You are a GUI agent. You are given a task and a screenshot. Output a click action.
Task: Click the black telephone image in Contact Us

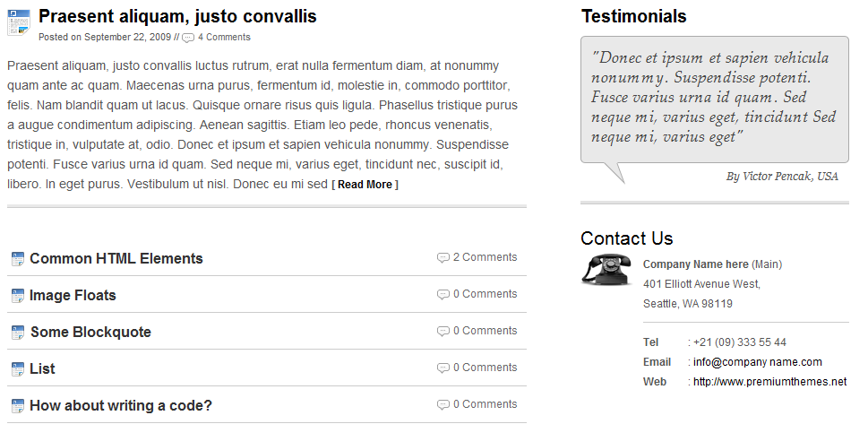click(x=606, y=270)
